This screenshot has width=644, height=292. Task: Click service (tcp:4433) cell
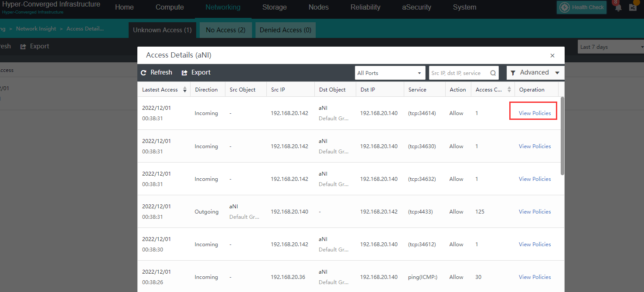[x=420, y=212]
